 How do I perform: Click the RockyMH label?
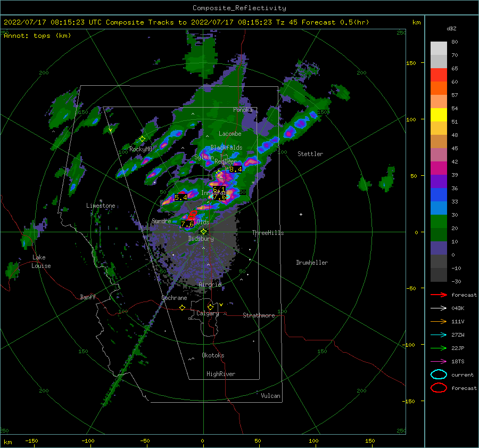click(141, 149)
